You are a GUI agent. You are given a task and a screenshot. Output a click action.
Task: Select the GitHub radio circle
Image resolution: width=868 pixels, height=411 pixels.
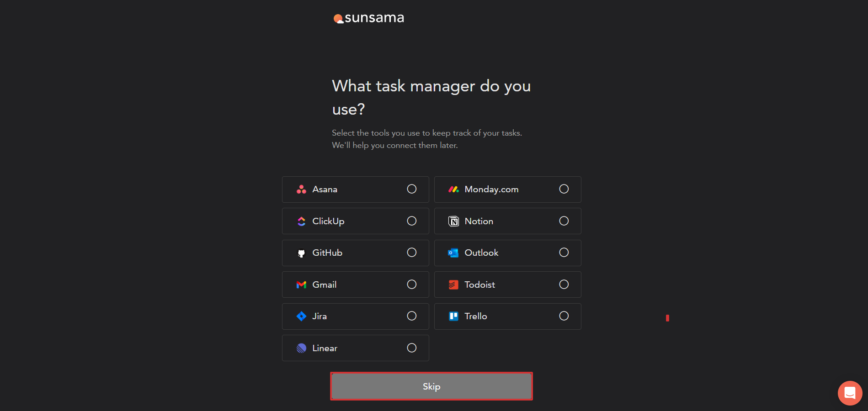click(412, 253)
